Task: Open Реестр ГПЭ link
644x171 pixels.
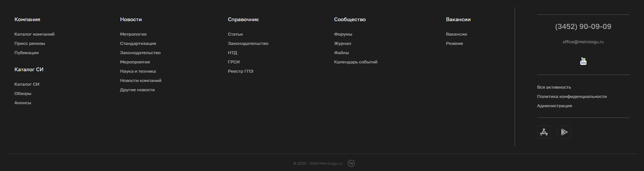Action: click(x=240, y=71)
